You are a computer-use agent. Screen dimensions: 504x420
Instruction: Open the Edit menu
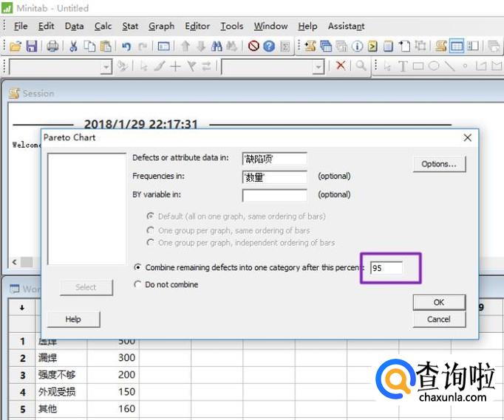click(x=46, y=26)
